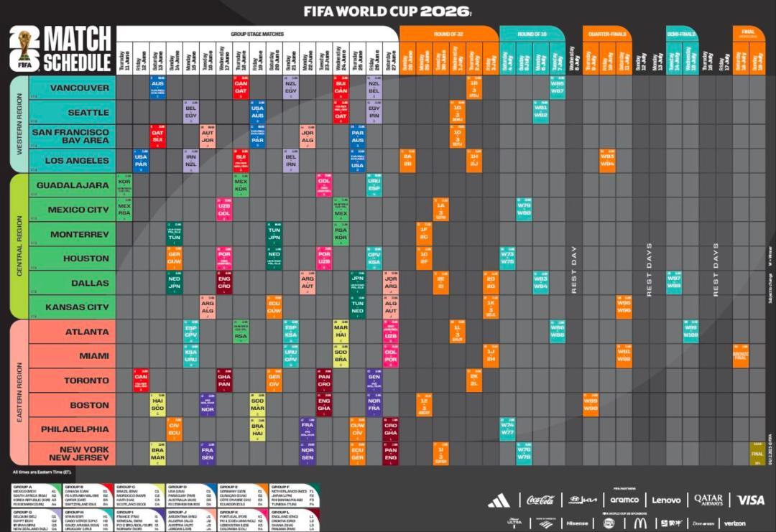Click the Hisense sponsor logo
Image resolution: width=776 pixels, height=532 pixels.
tap(577, 523)
